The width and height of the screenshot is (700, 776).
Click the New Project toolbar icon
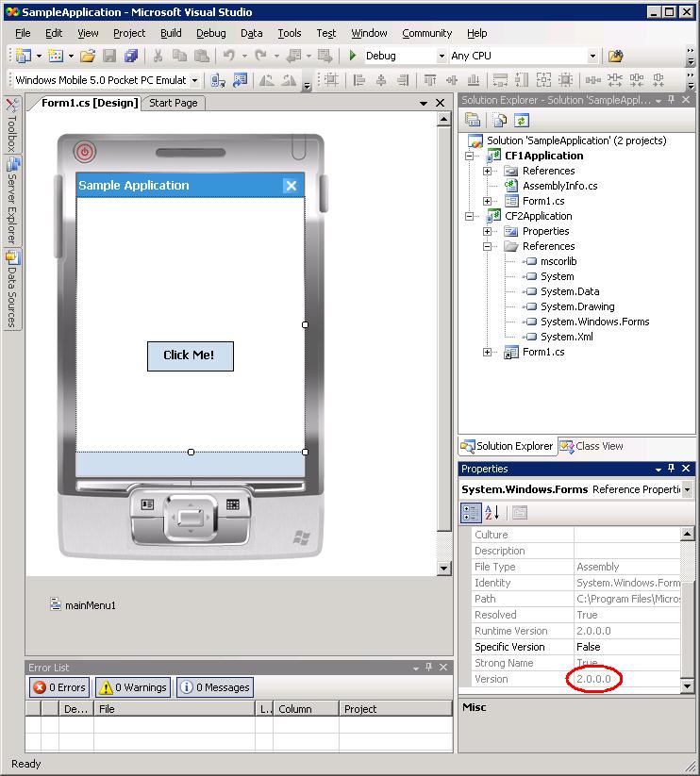[24, 56]
